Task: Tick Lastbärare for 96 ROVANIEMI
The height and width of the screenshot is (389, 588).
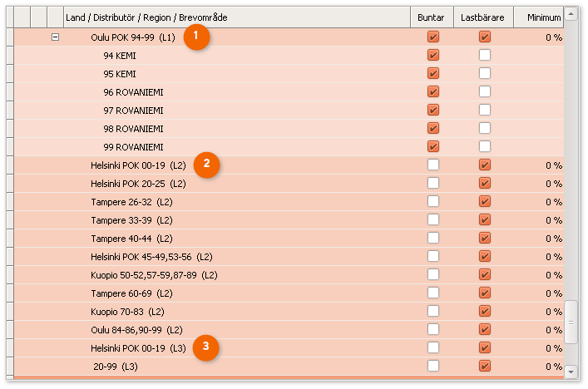Action: pyautogui.click(x=485, y=91)
